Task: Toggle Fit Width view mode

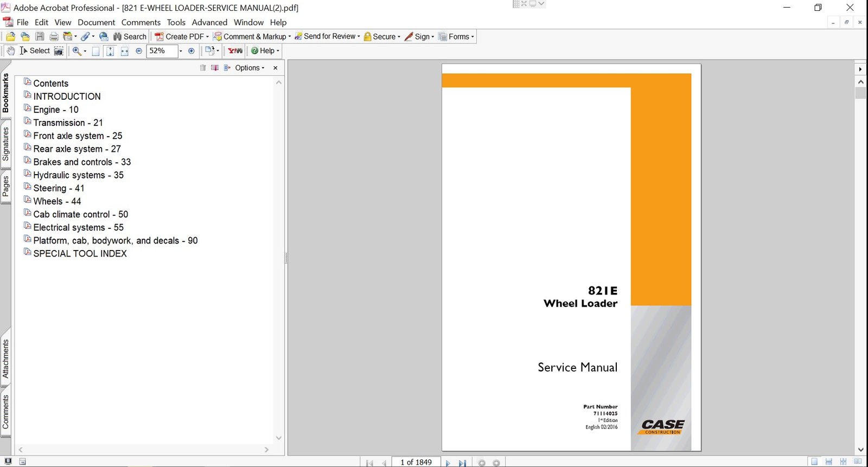Action: click(x=124, y=51)
